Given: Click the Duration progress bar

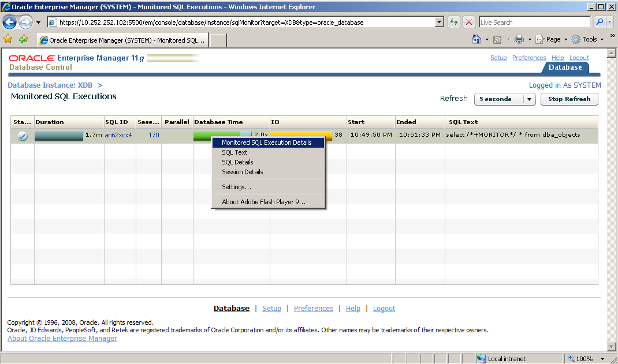Looking at the screenshot, I should click(x=59, y=136).
